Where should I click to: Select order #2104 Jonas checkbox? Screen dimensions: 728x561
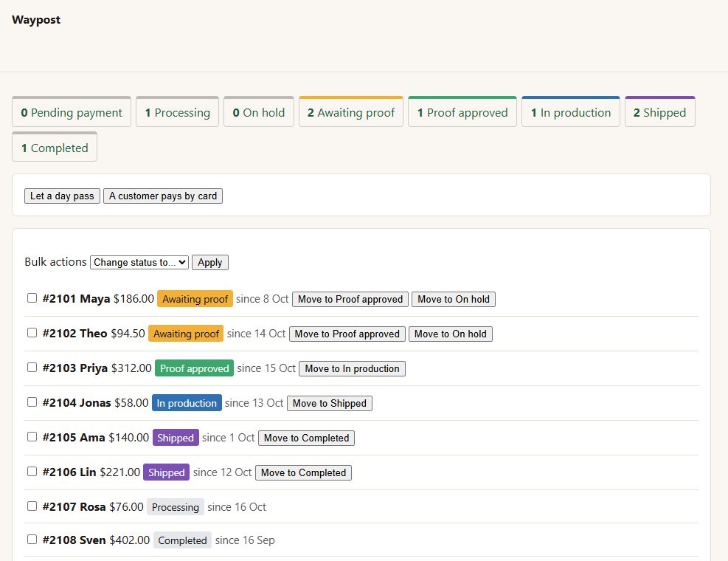tap(32, 402)
